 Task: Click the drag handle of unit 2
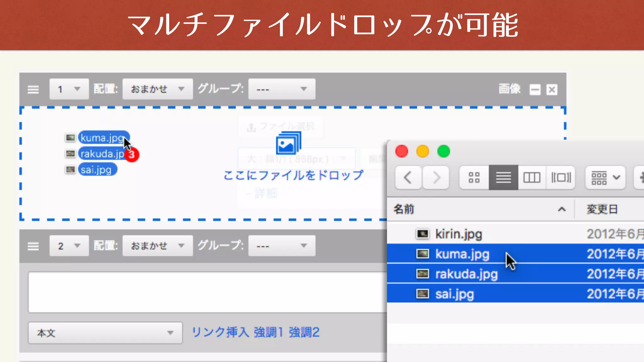pyautogui.click(x=33, y=246)
